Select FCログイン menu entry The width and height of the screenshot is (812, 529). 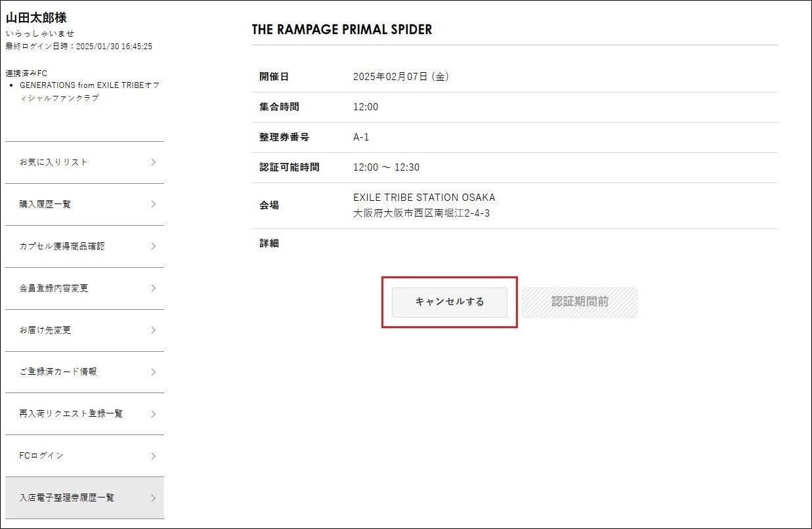(85, 455)
